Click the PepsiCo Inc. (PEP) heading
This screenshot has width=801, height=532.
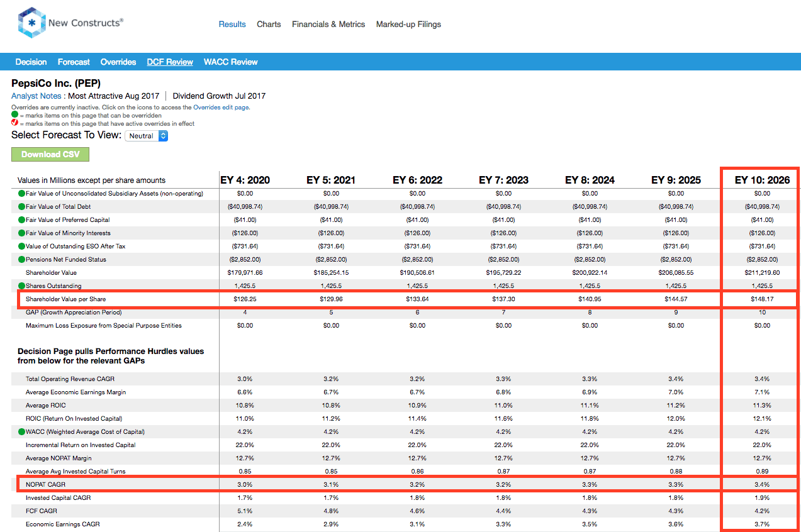coord(56,83)
